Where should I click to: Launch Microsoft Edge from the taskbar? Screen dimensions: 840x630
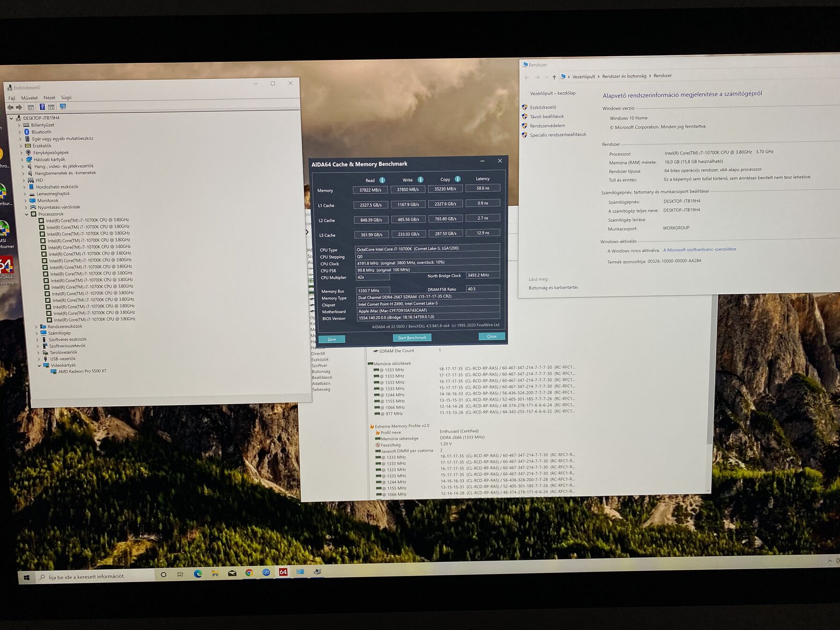[x=198, y=574]
